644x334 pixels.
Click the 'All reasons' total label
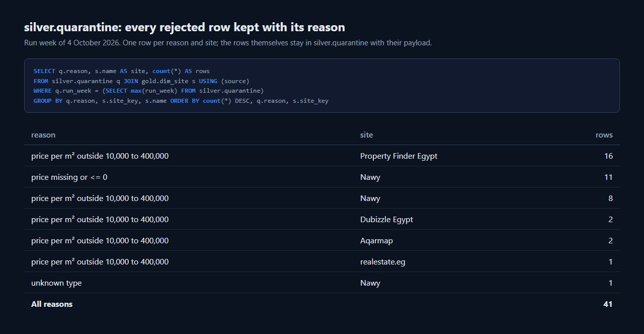point(52,304)
